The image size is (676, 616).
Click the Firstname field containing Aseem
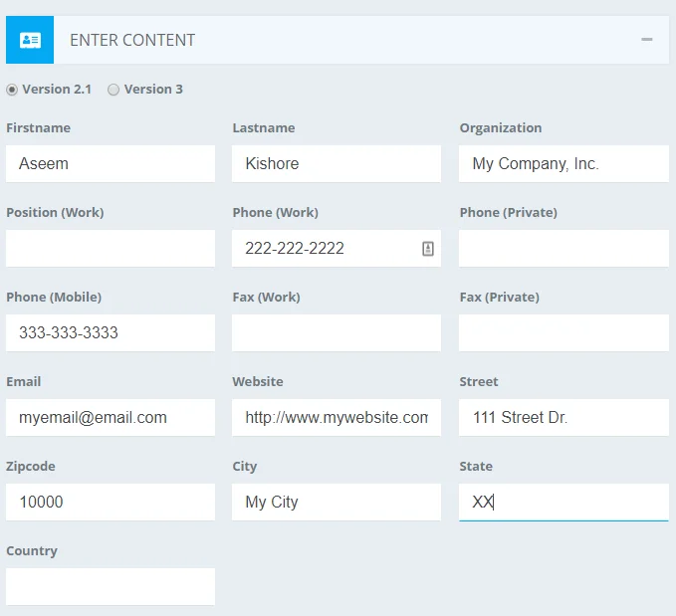point(110,164)
